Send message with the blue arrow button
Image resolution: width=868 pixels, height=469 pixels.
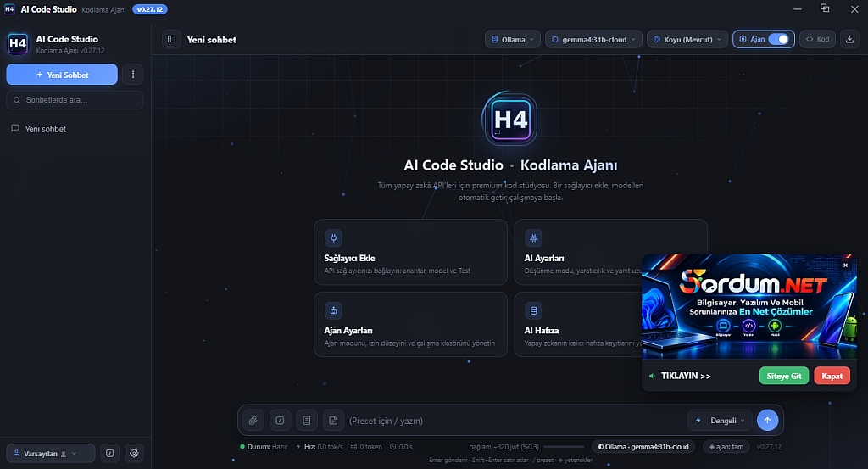pyautogui.click(x=767, y=421)
